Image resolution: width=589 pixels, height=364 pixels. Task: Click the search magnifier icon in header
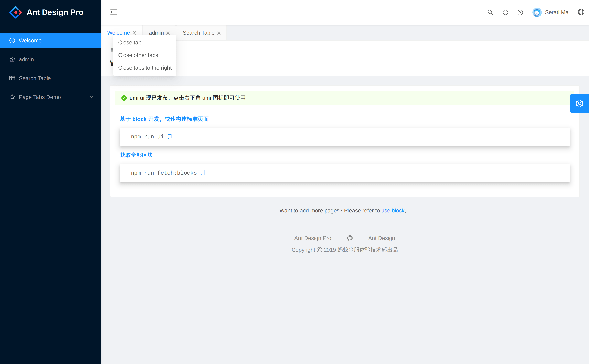pyautogui.click(x=490, y=12)
